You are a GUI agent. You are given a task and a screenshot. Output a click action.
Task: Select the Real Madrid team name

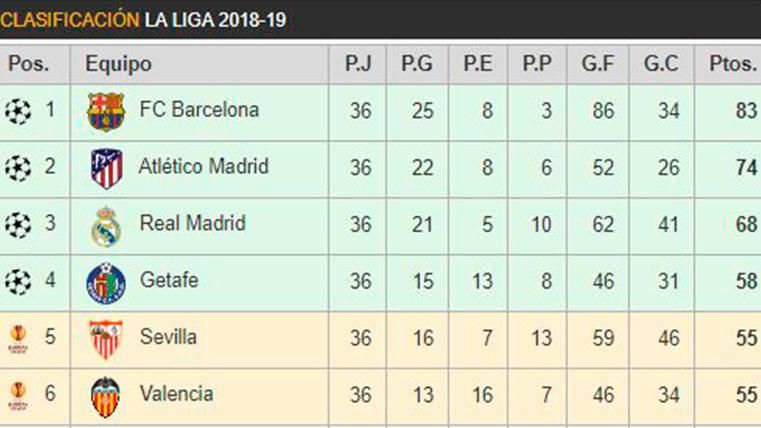pos(192,223)
